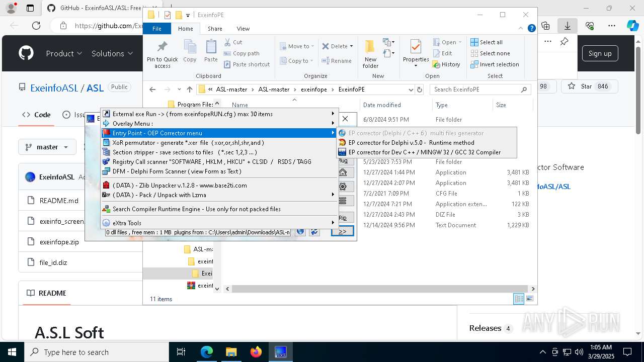Click Cut scissors in ribbon
644x362 pixels.
[233, 42]
